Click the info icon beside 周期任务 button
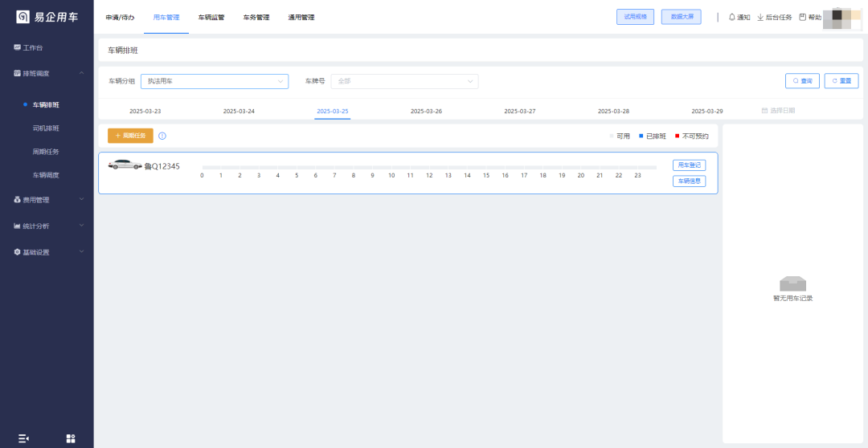 coord(162,136)
